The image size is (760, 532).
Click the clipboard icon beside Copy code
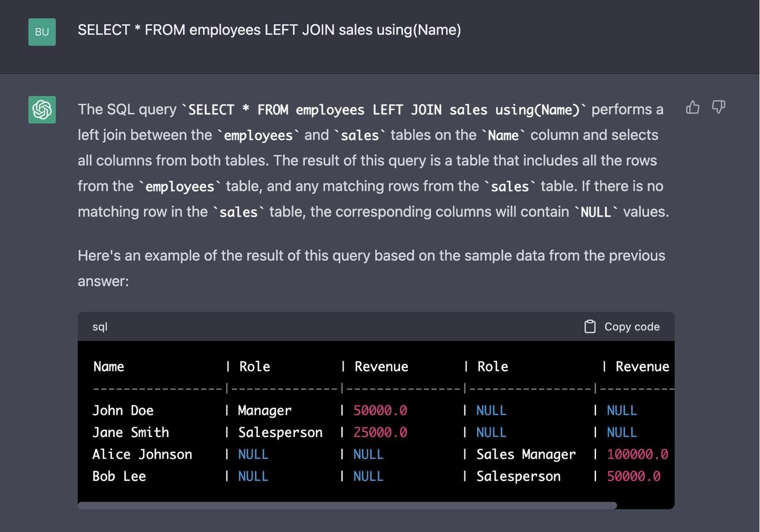pyautogui.click(x=590, y=326)
